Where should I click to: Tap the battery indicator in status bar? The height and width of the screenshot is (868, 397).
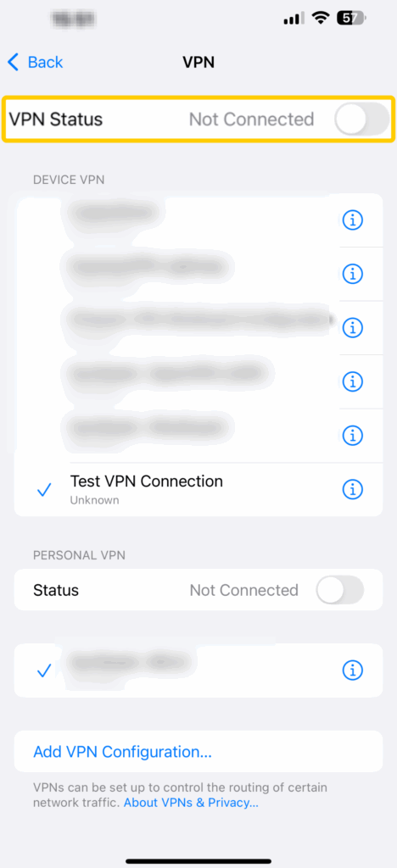351,19
